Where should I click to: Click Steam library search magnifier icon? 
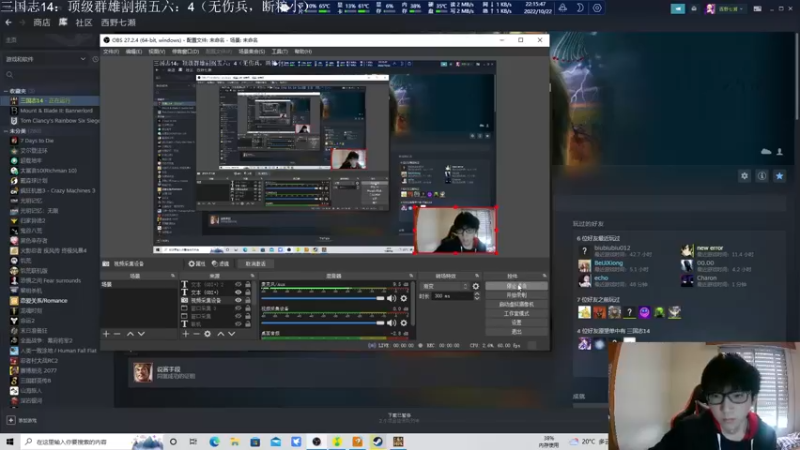tap(9, 75)
